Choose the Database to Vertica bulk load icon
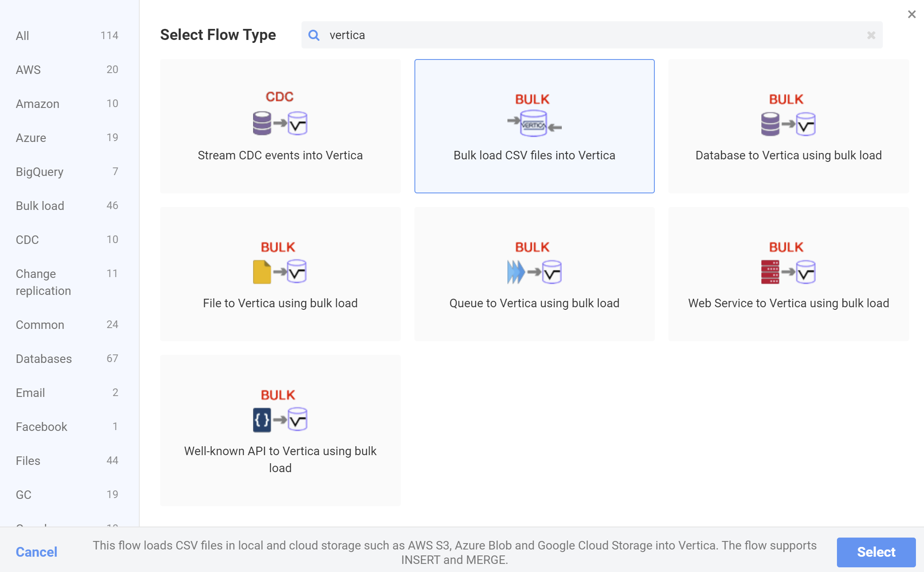The width and height of the screenshot is (924, 572). [x=788, y=124]
